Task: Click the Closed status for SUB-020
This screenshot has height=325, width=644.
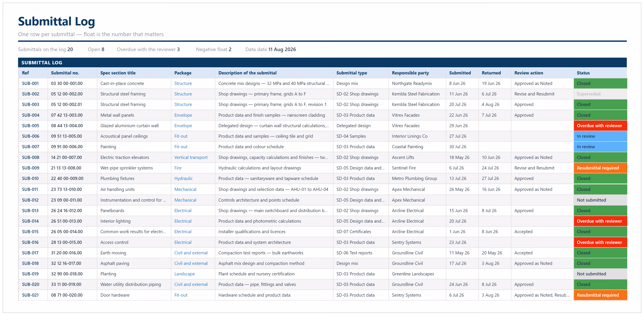Action: tap(600, 284)
